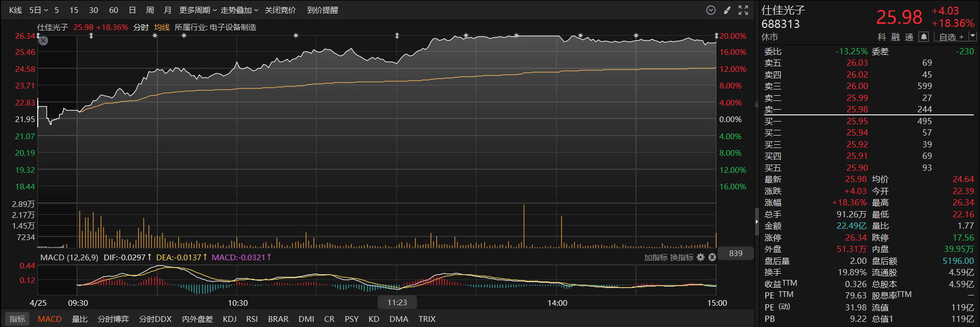Switch to the KDJ indicator tab
Viewport: 980px width, 327px height.
[x=229, y=319]
